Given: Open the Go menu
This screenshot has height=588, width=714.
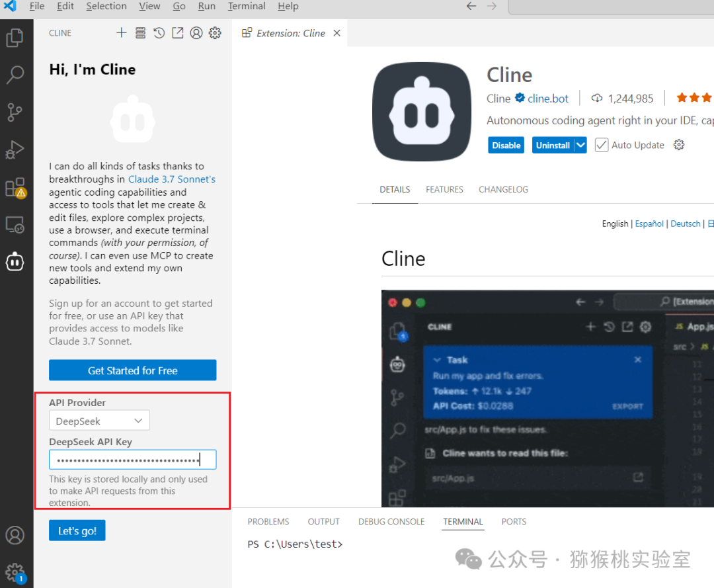Looking at the screenshot, I should pos(179,6).
